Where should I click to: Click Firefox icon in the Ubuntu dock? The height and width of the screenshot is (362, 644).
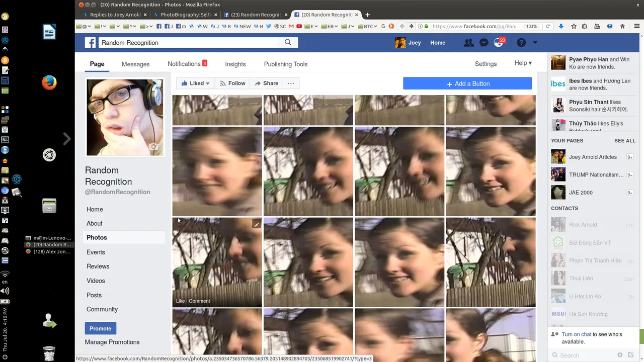click(49, 82)
